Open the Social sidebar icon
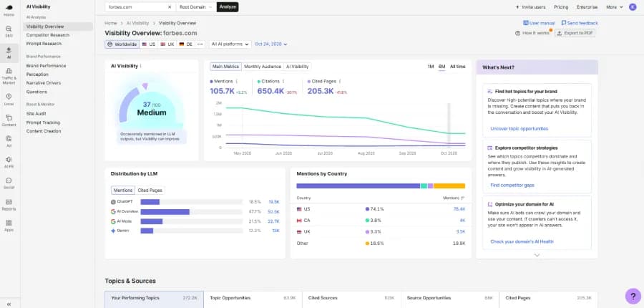The height and width of the screenshot is (308, 644). click(9, 183)
